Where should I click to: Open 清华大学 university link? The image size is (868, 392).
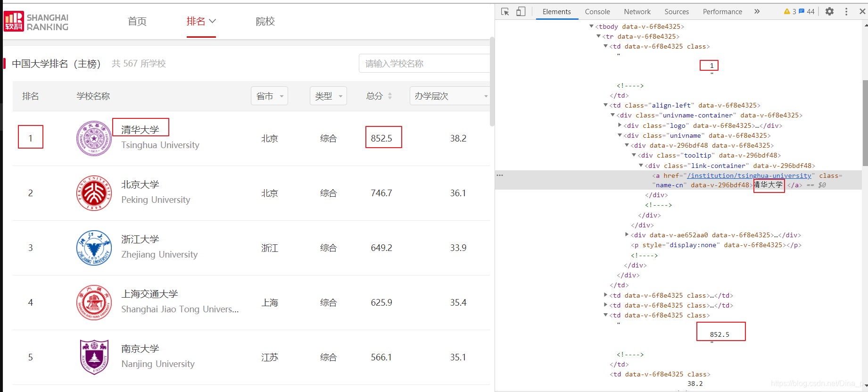pos(140,129)
